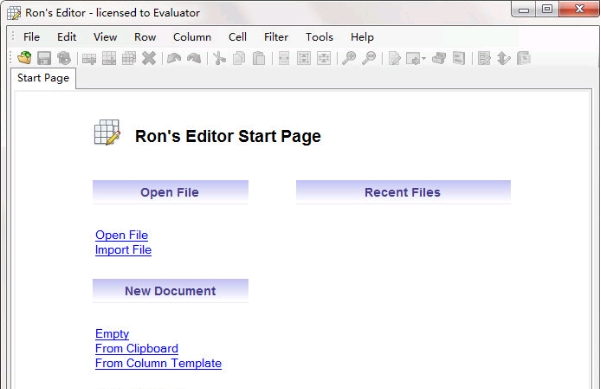Image resolution: width=601 pixels, height=389 pixels.
Task: Click the Open File hyperlink
Action: pos(122,235)
